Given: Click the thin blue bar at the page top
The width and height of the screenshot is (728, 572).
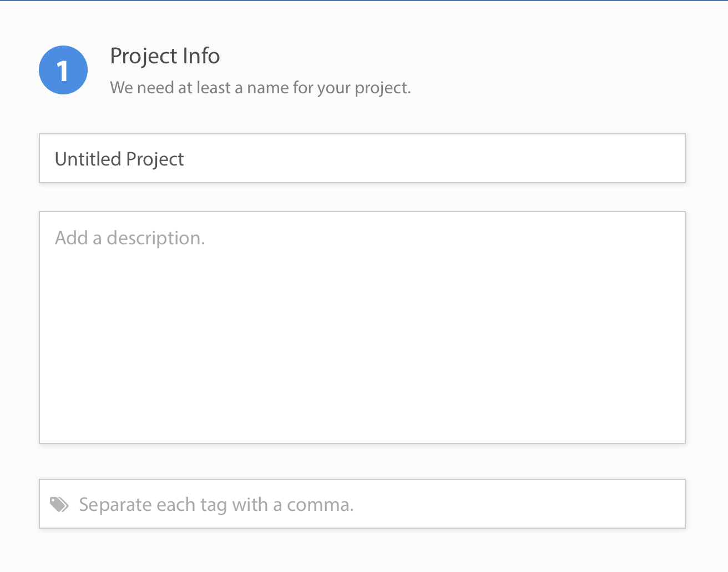Looking at the screenshot, I should coord(364,1).
